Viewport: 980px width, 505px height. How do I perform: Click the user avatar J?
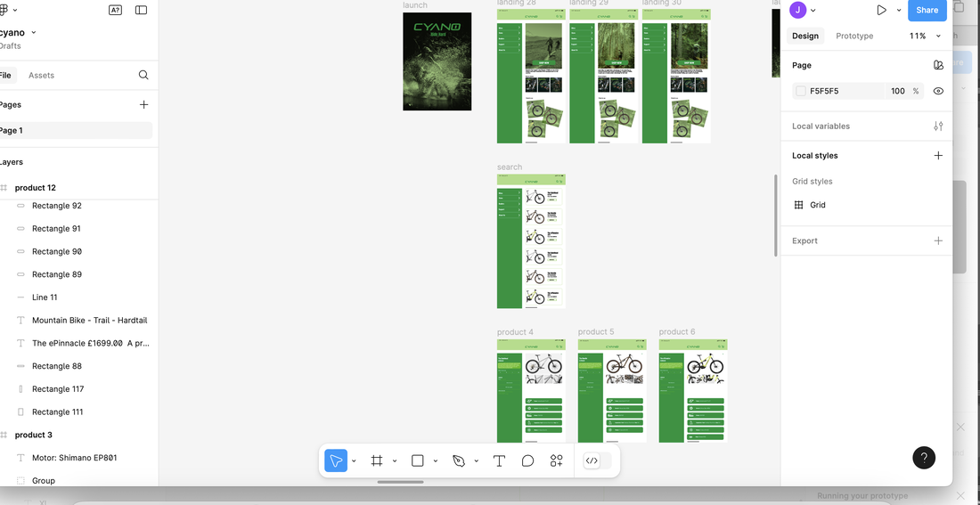point(797,10)
